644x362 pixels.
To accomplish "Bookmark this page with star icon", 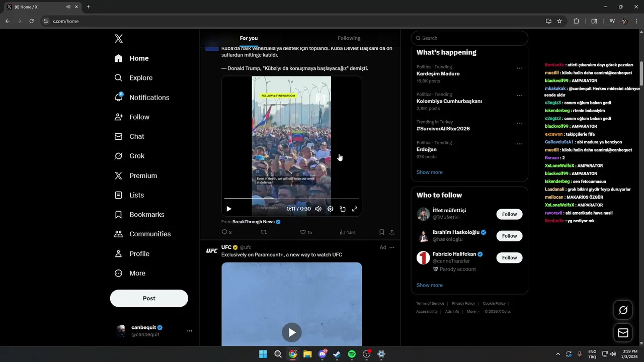I will [559, 21].
